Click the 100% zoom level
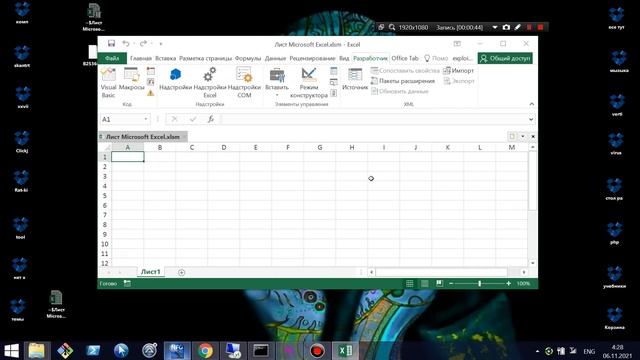This screenshot has height=360, width=640. tap(523, 283)
